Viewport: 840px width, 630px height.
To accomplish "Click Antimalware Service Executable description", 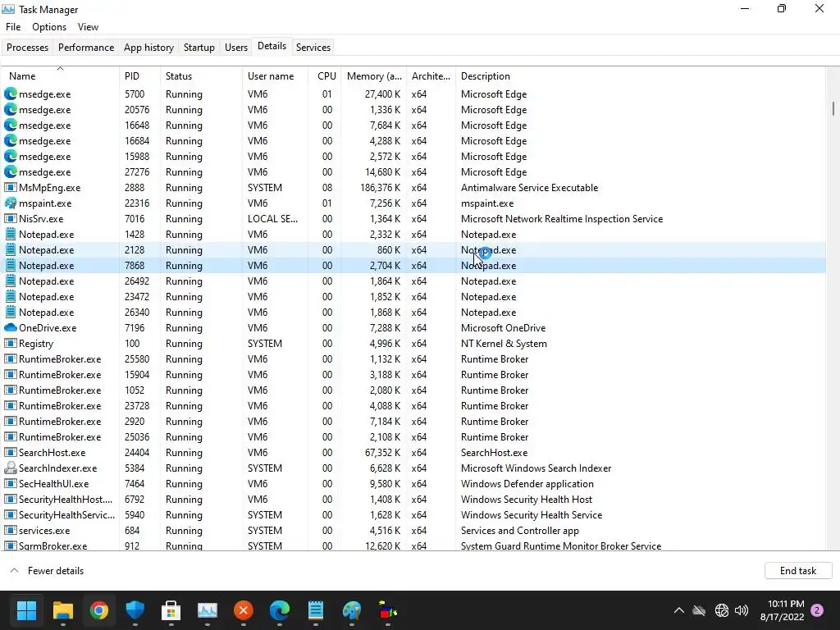I will (529, 188).
